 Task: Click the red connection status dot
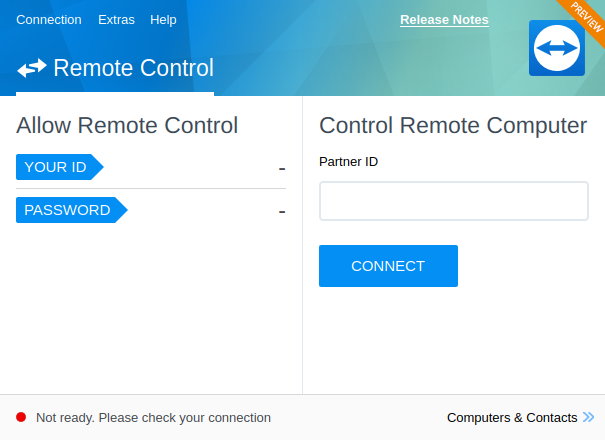tap(21, 417)
